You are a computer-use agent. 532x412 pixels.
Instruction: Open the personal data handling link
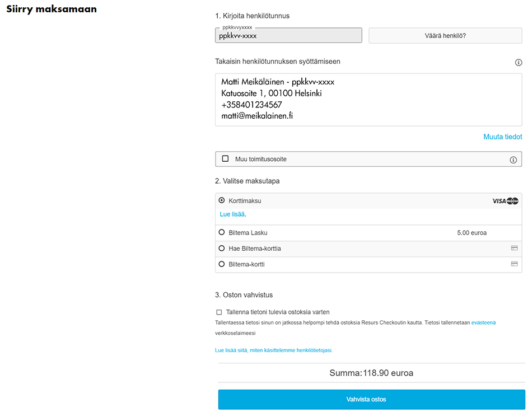coord(273,350)
